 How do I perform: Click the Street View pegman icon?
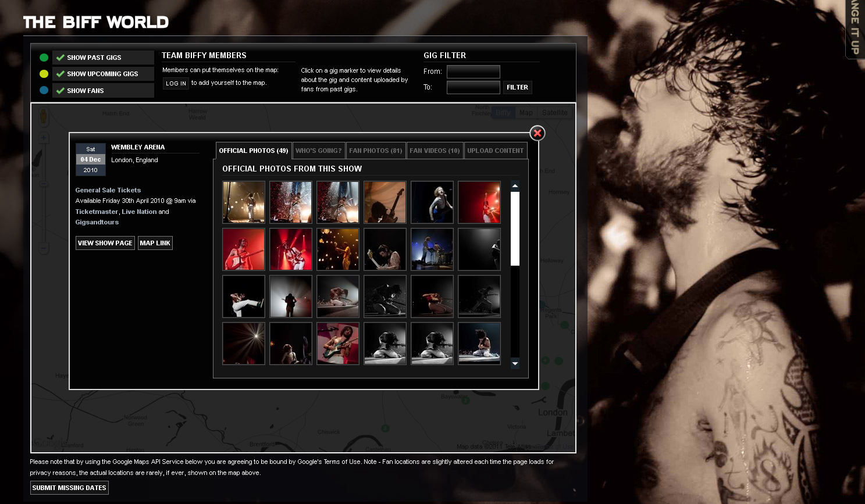click(x=44, y=117)
